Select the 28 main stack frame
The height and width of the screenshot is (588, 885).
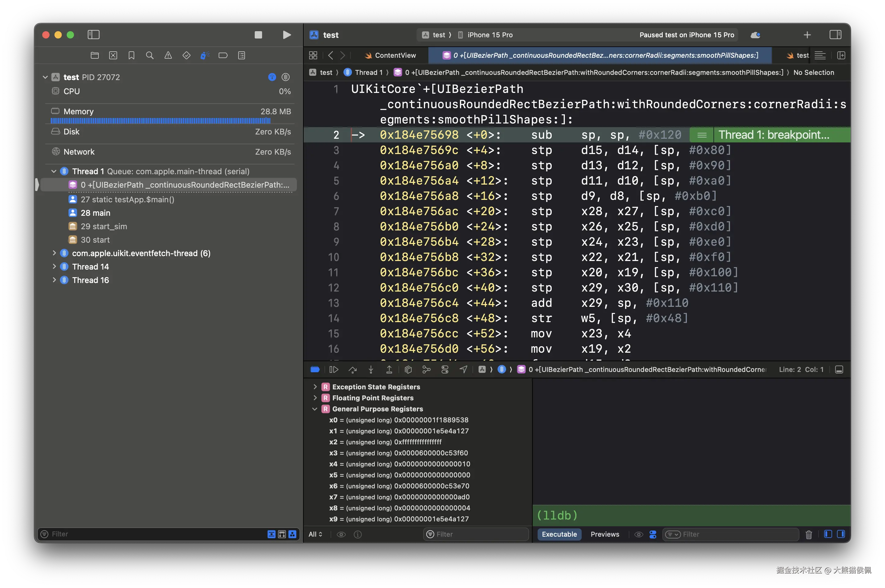pos(95,213)
